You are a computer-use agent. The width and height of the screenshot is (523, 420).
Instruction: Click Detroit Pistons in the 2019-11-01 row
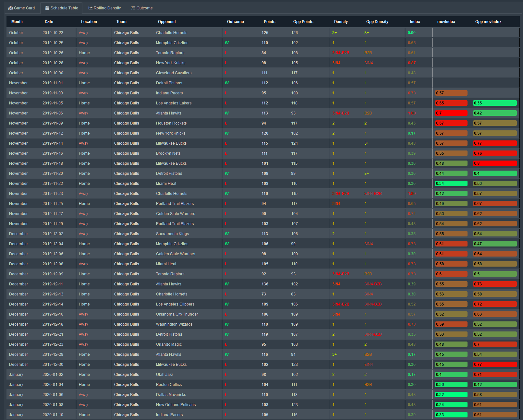tap(169, 83)
